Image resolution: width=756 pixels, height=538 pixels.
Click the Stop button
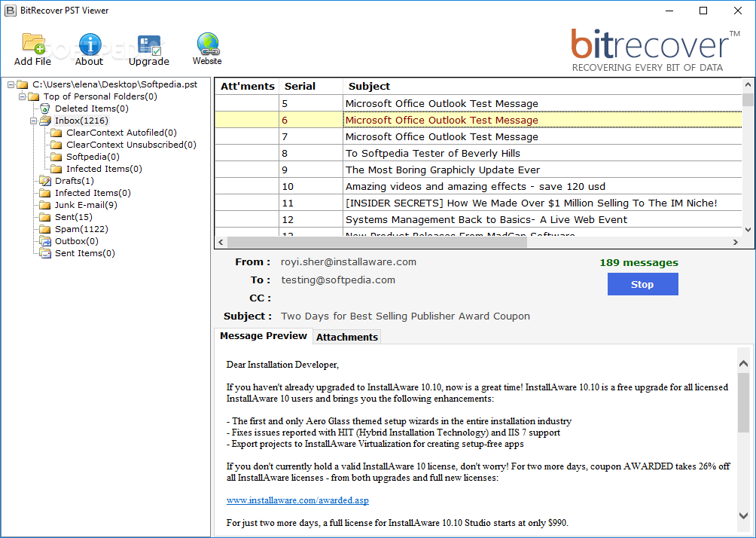click(x=643, y=284)
